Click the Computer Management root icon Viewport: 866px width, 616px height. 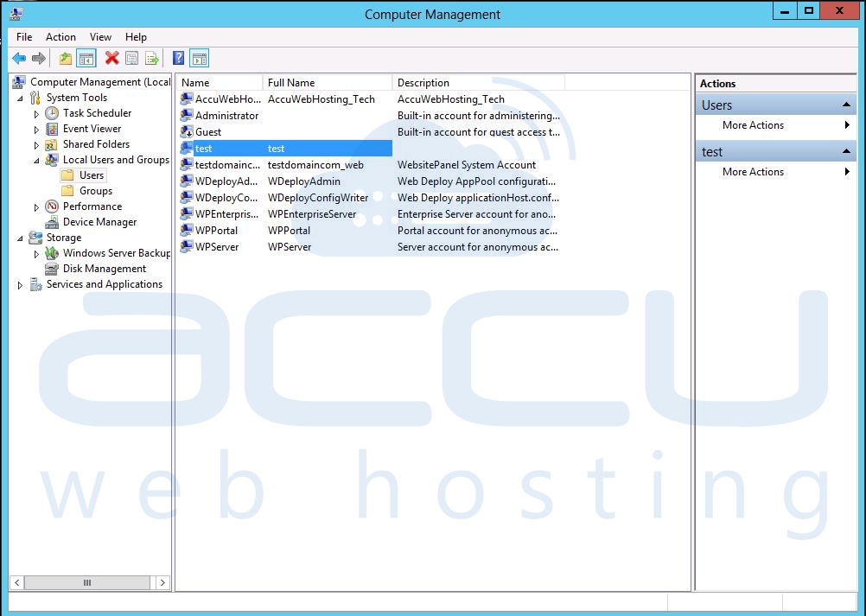(x=19, y=82)
